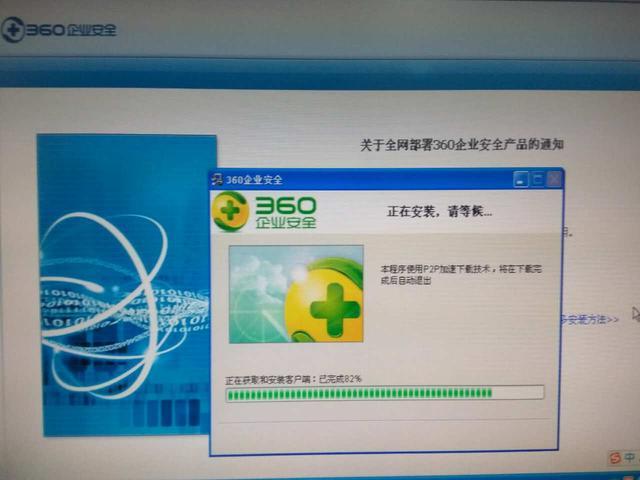Minimize the 360企业安全 installer window

tap(521, 179)
